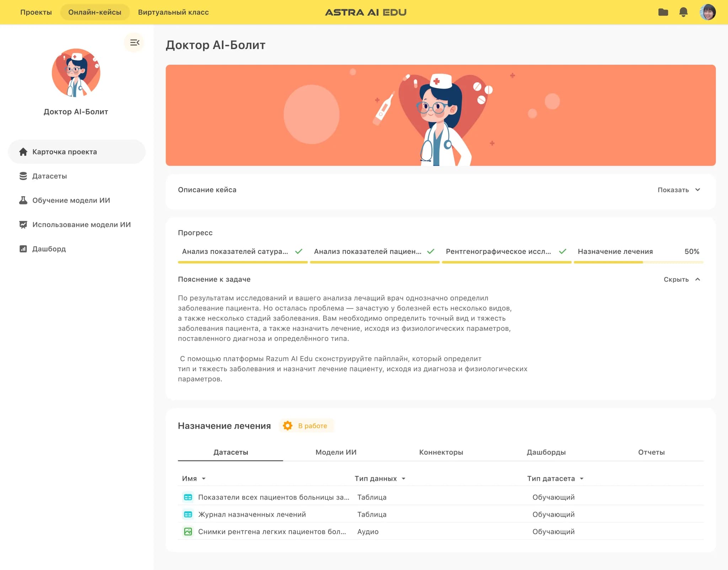
Task: Click Таблица in Показатели всех пациентов row
Action: coord(371,497)
